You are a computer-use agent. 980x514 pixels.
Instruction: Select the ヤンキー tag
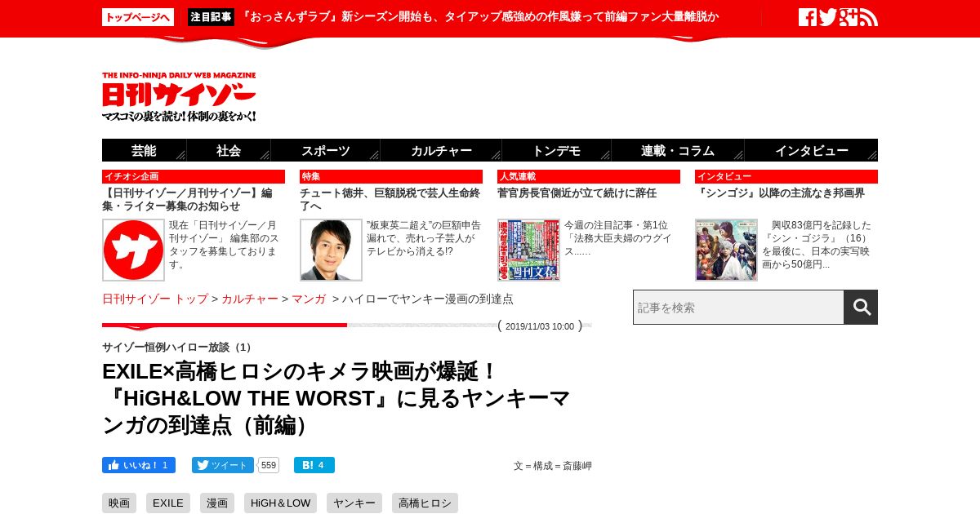click(x=354, y=503)
